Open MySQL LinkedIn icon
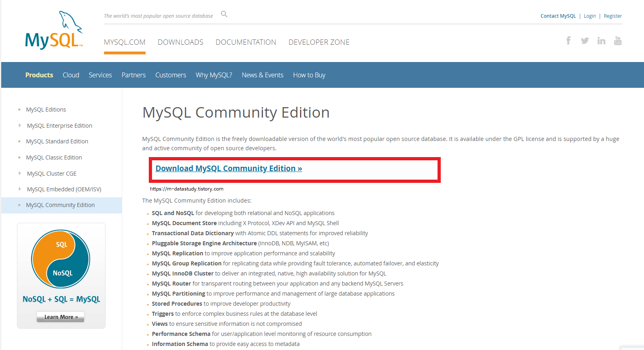Screen dimensions: 644x350 point(601,40)
